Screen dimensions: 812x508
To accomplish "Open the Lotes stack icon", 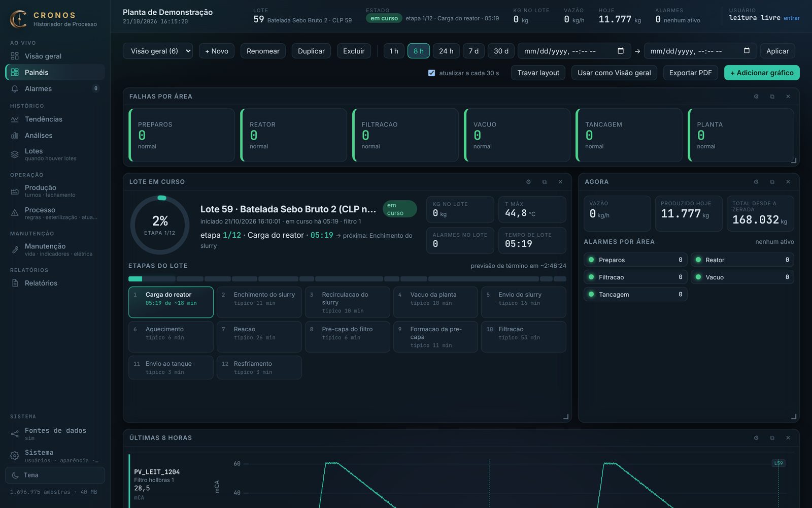I will click(15, 154).
